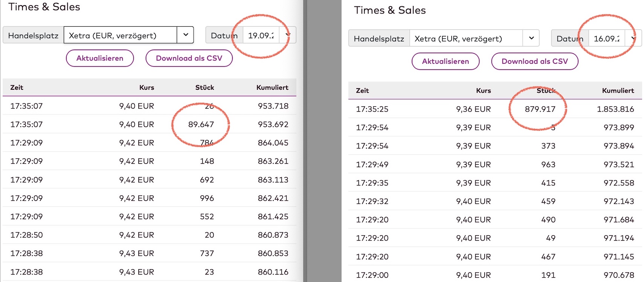
Task: Click right table Kurs column header
Action: tap(483, 90)
